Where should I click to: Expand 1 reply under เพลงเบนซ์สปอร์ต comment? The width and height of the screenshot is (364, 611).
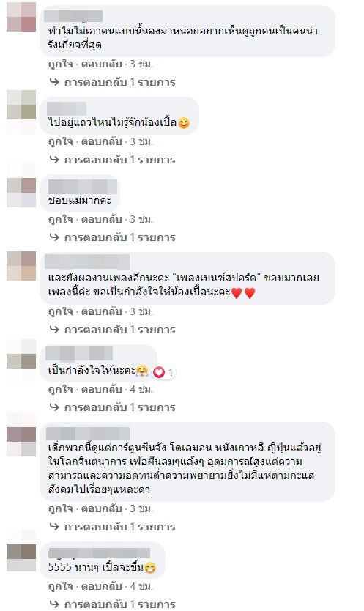click(119, 330)
